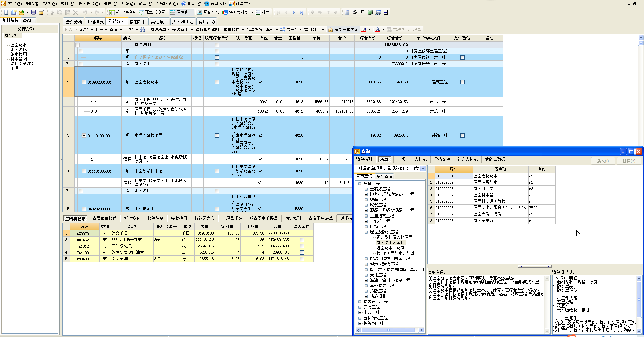This screenshot has width=644, height=337.
Task: Switch to 条件查询 tab
Action: 384,176
